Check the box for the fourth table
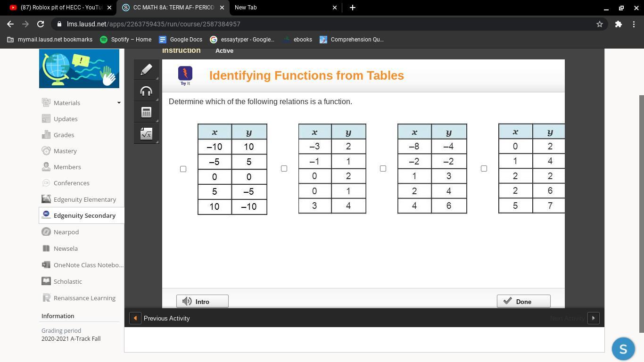The image size is (644, 362). coord(484,168)
